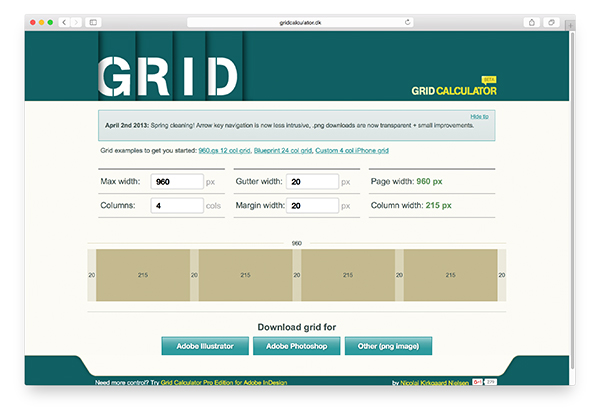
Task: Click the GRID CALCULATOR title
Action: coord(454,91)
